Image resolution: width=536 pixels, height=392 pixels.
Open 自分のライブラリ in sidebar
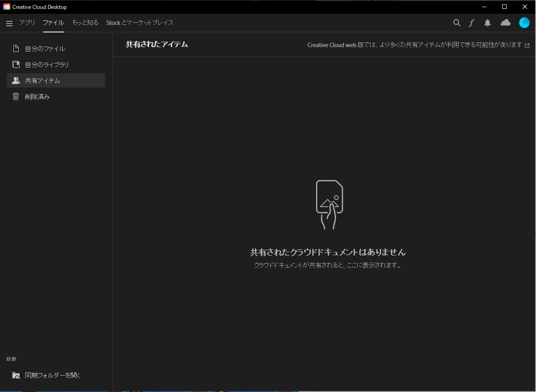56,64
